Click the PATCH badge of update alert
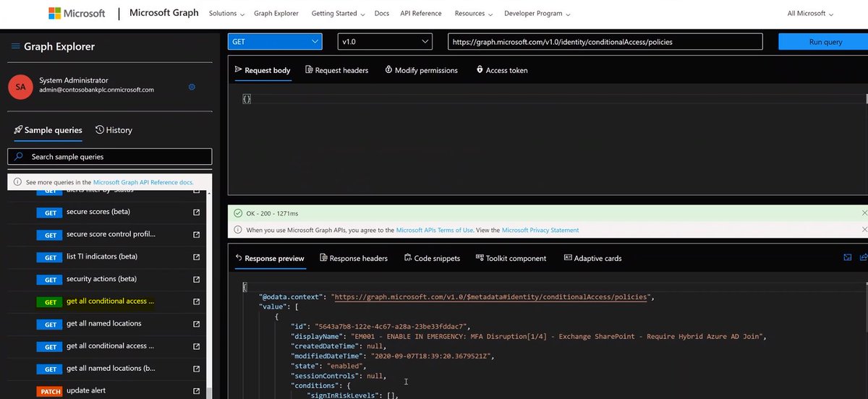Screen dimensions: 868x399 [x=50, y=392]
